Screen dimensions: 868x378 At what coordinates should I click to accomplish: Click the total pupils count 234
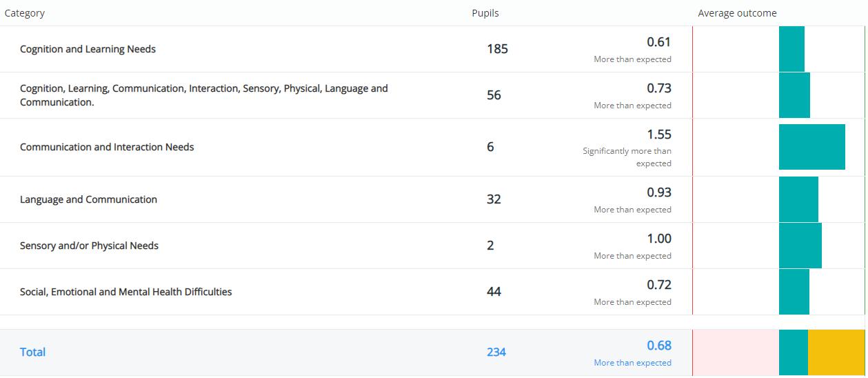(496, 352)
